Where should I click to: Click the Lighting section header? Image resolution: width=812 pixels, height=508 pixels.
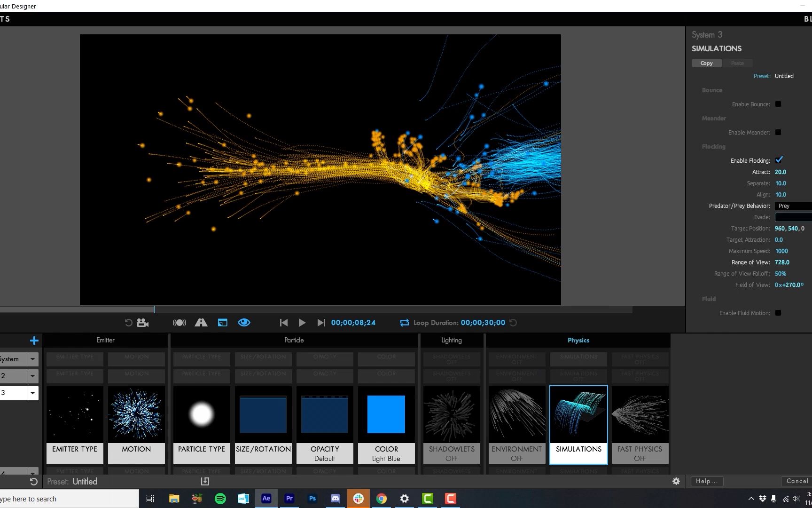451,340
